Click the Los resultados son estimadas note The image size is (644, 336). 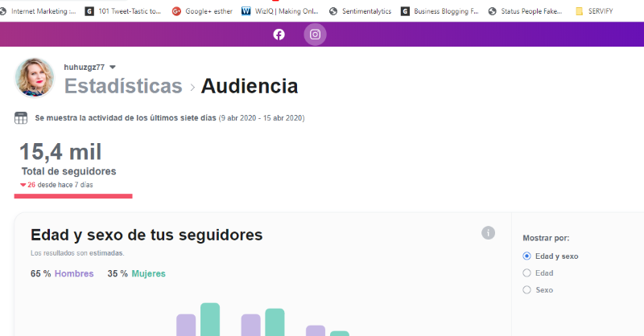coord(77,253)
